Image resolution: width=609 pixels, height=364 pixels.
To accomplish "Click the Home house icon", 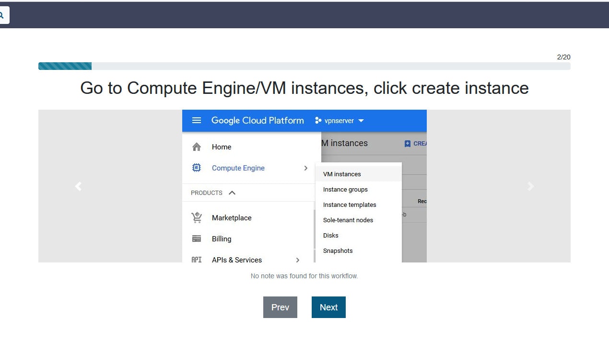I will tap(197, 147).
